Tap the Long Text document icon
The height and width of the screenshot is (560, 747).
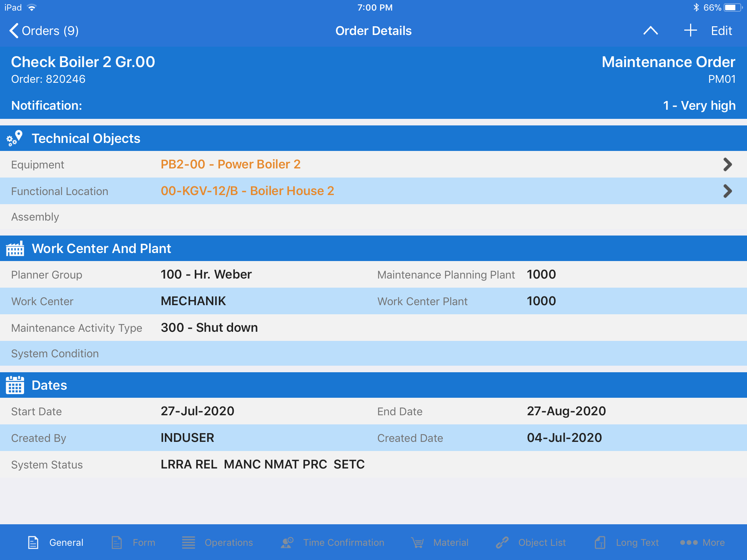pos(600,542)
